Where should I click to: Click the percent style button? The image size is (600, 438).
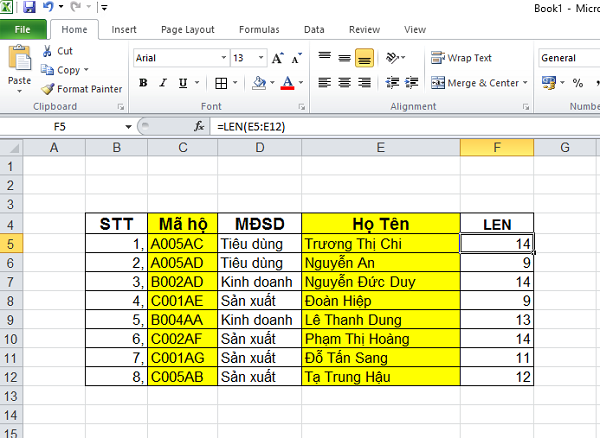click(577, 83)
